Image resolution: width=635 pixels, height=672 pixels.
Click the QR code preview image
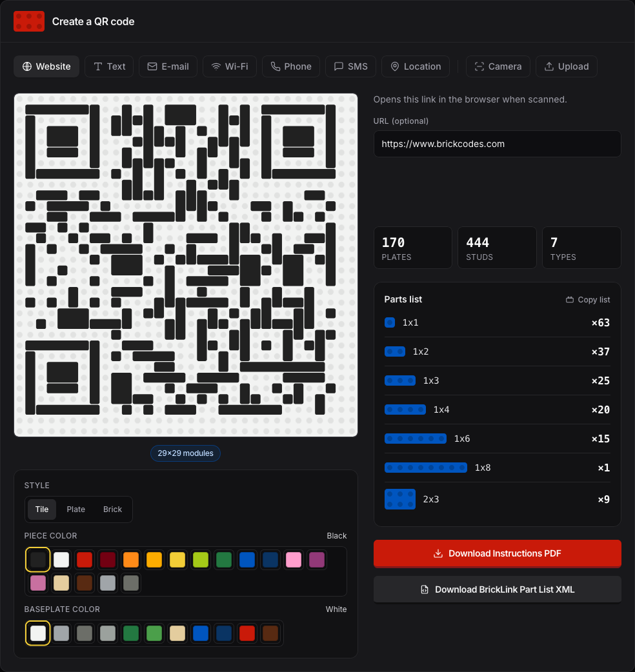pyautogui.click(x=186, y=265)
